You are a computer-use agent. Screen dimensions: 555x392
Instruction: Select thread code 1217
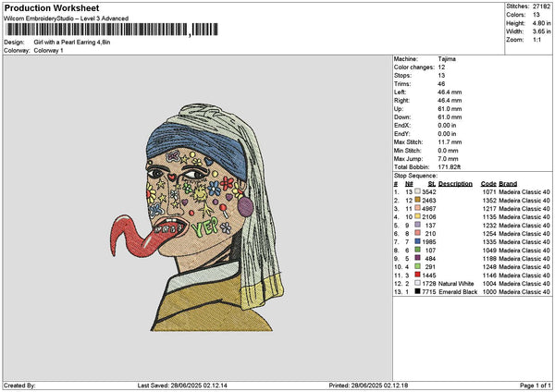(x=489, y=208)
